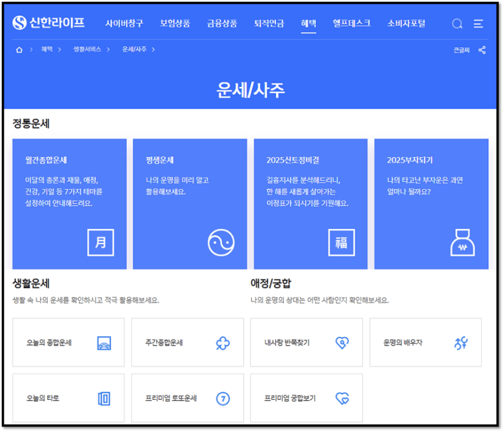Click the 큰글씨 large text button

click(x=461, y=50)
